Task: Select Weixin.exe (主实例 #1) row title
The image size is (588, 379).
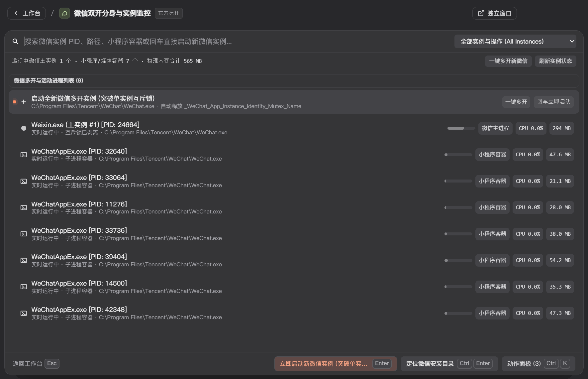Action: [85, 125]
